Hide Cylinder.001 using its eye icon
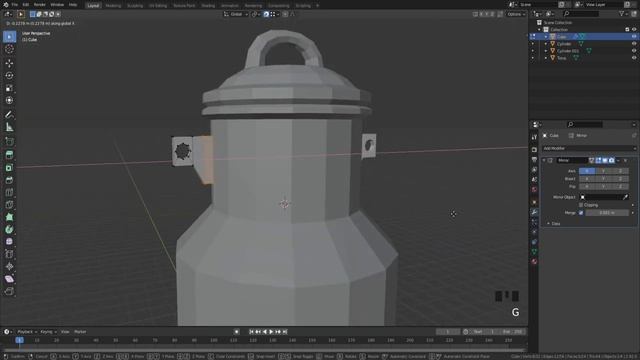This screenshot has height=360, width=640. (634, 51)
